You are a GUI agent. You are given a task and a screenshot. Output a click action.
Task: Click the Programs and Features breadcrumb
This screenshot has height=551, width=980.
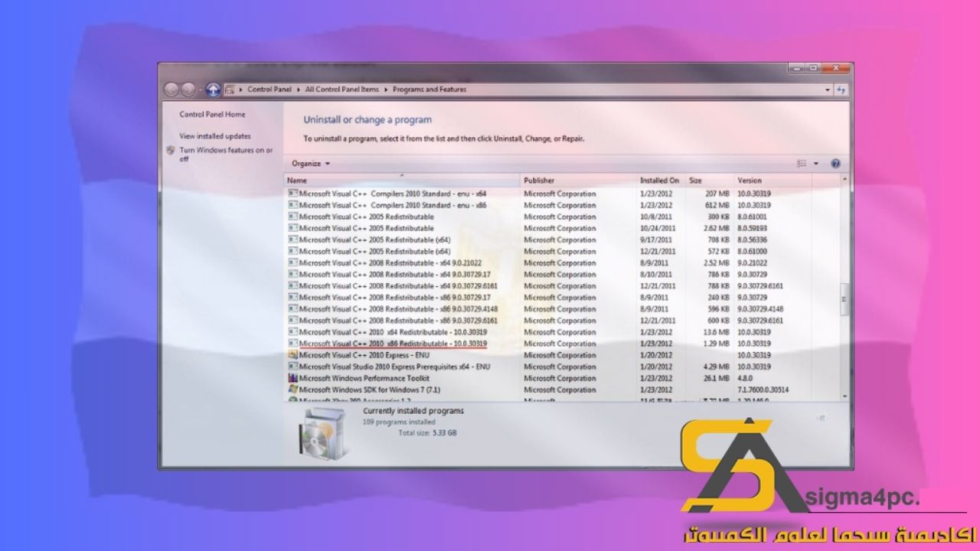tap(430, 90)
